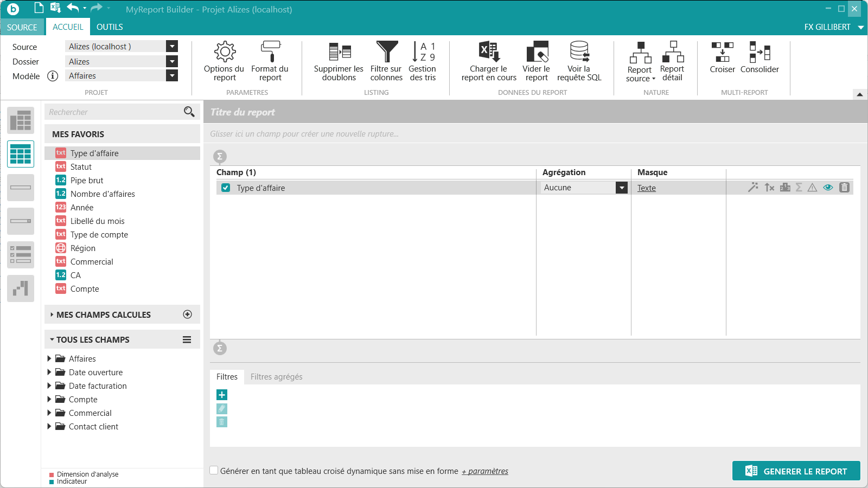Expand the Date facturation folder
The width and height of the screenshot is (868, 488).
(x=49, y=386)
